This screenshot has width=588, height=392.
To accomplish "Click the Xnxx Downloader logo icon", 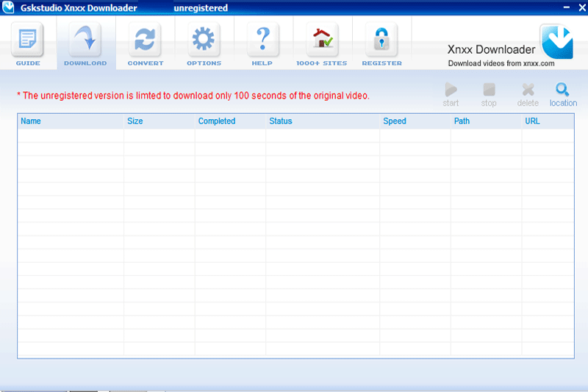I will click(x=556, y=42).
